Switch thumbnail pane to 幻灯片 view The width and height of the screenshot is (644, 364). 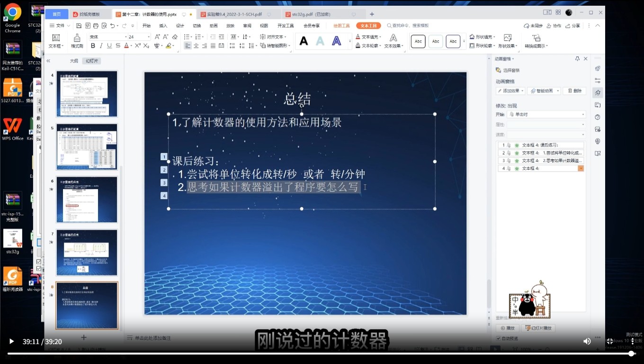(92, 61)
